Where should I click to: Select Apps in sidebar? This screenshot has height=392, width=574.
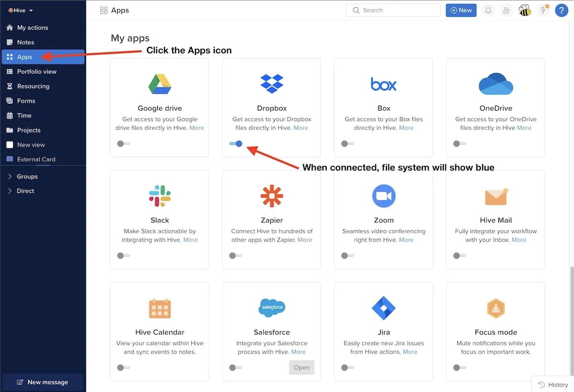[x=43, y=57]
